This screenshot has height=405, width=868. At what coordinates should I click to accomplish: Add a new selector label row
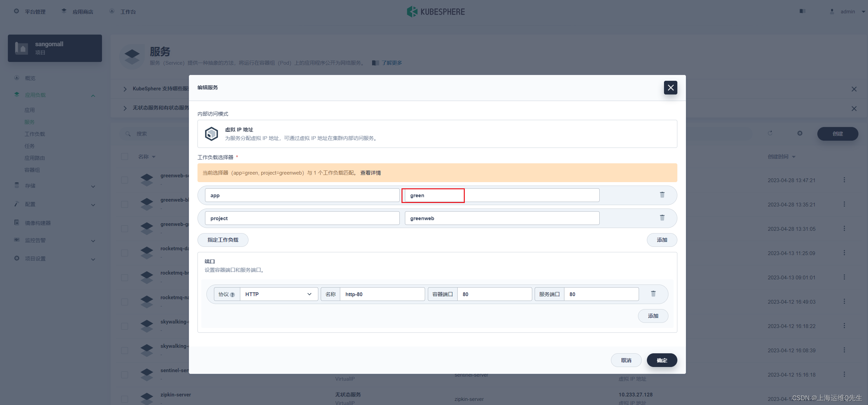tap(662, 240)
